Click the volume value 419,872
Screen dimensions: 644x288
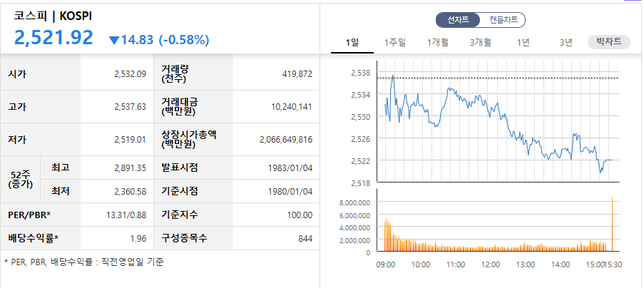point(297,74)
